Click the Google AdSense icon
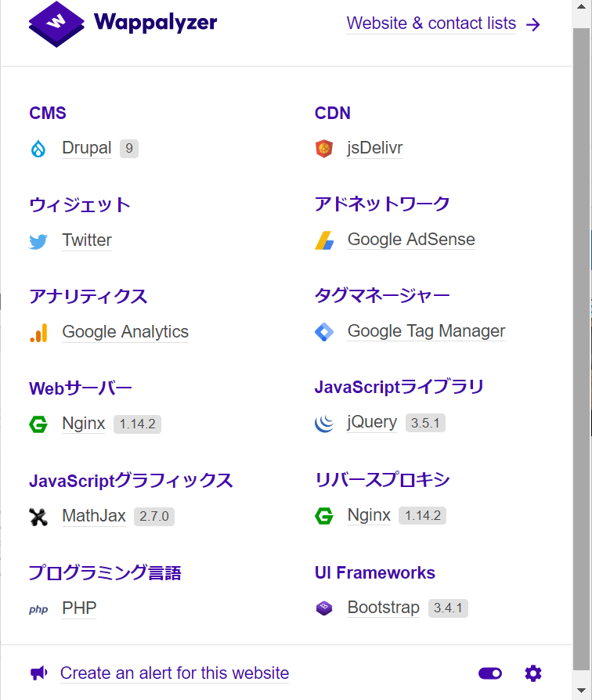 (x=324, y=240)
